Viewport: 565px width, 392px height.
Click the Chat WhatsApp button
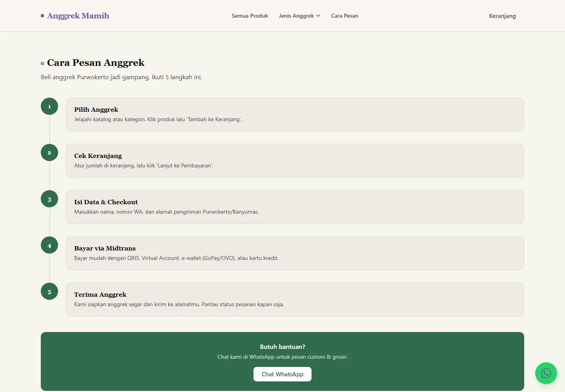[x=282, y=374]
